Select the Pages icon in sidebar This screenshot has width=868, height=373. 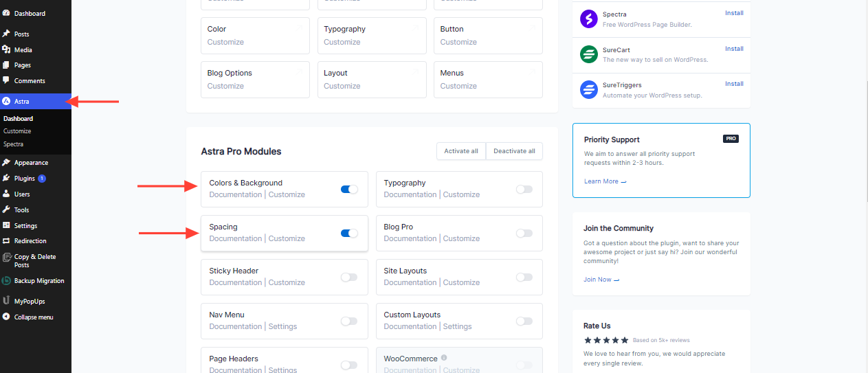point(6,65)
